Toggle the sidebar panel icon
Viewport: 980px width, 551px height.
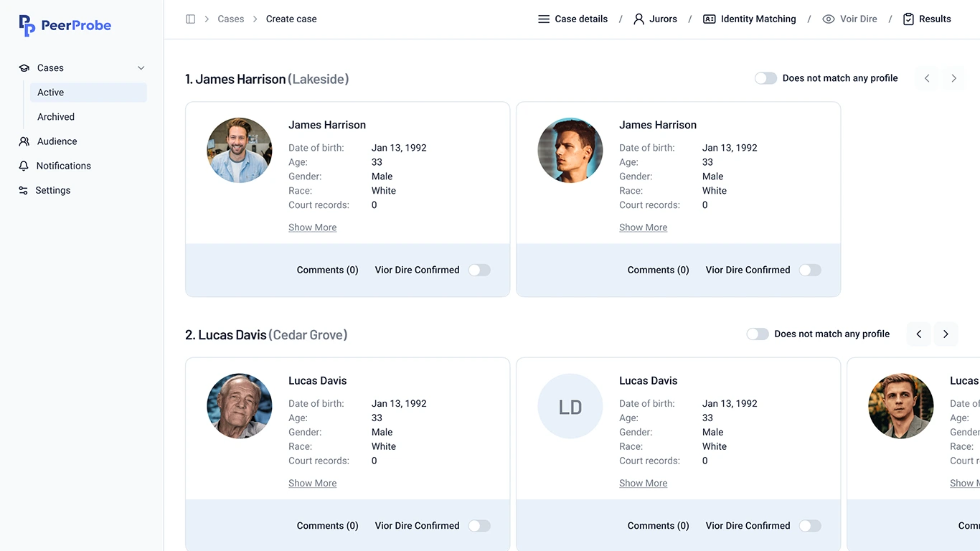tap(190, 19)
